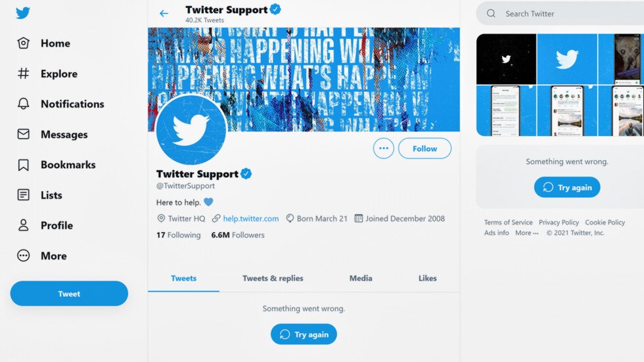Open the Lists icon
644x362 pixels.
coord(24,195)
